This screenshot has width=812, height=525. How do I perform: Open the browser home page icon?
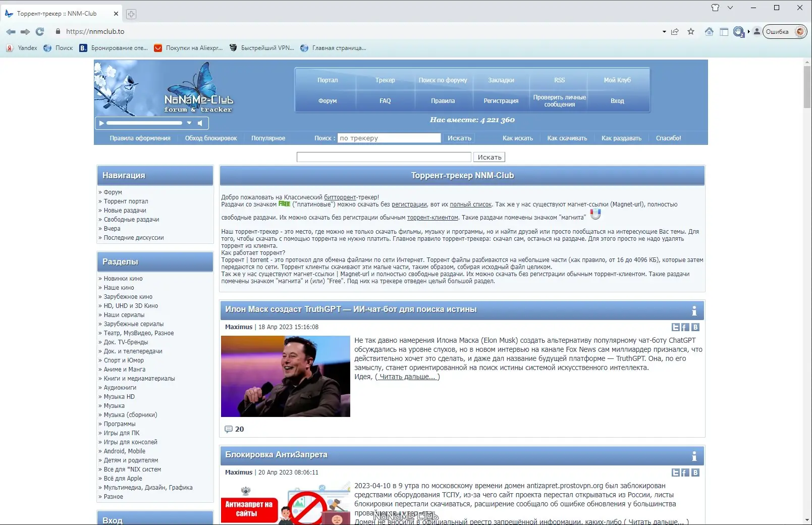(x=709, y=31)
